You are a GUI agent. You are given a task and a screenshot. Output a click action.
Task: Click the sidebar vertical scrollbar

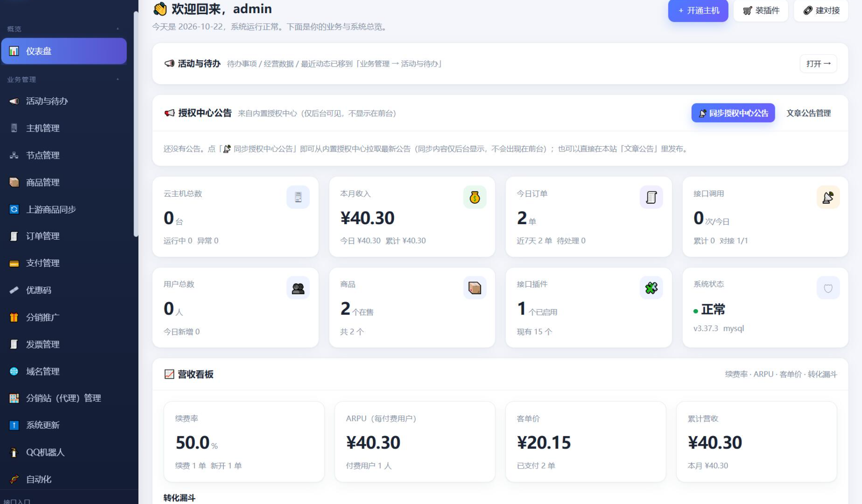click(x=136, y=124)
